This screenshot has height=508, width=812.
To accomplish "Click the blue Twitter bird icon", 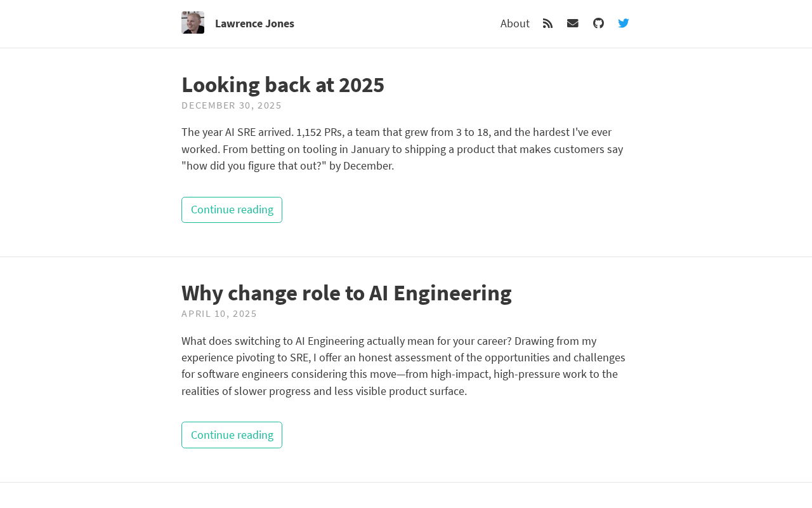I will pyautogui.click(x=624, y=23).
